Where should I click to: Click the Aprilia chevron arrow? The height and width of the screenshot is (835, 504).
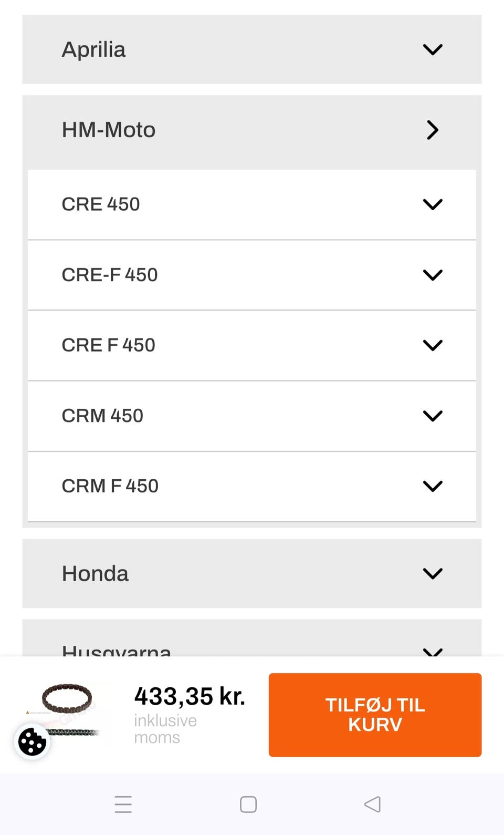(433, 50)
